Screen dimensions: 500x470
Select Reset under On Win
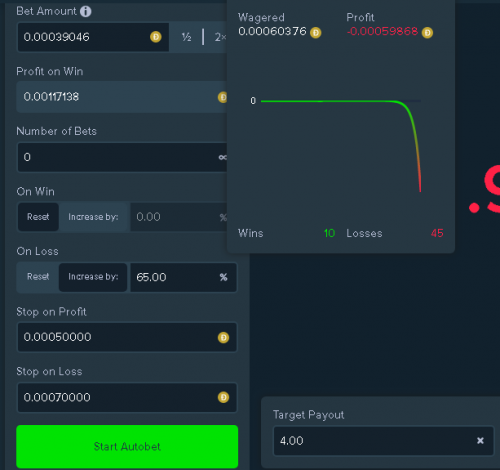pos(38,217)
